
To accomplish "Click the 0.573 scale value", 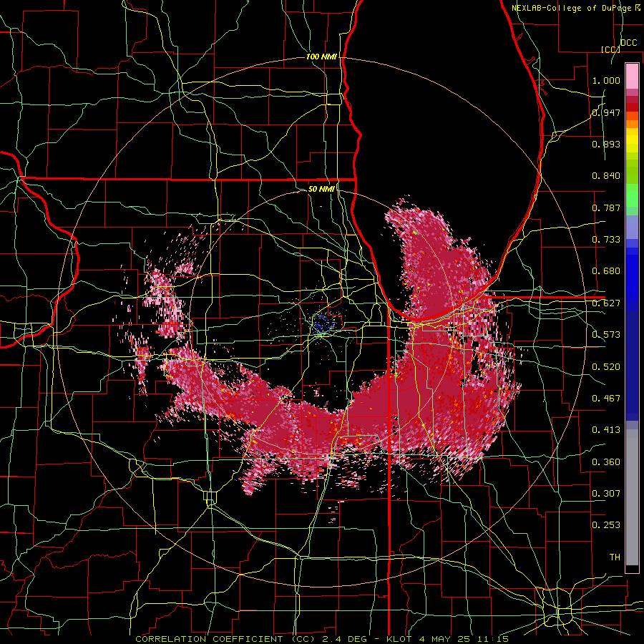I will tap(606, 335).
